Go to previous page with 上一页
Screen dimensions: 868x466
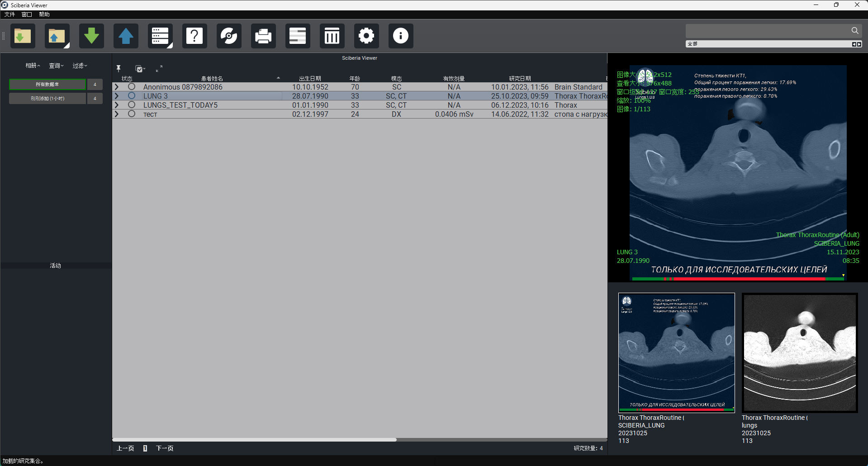point(125,448)
